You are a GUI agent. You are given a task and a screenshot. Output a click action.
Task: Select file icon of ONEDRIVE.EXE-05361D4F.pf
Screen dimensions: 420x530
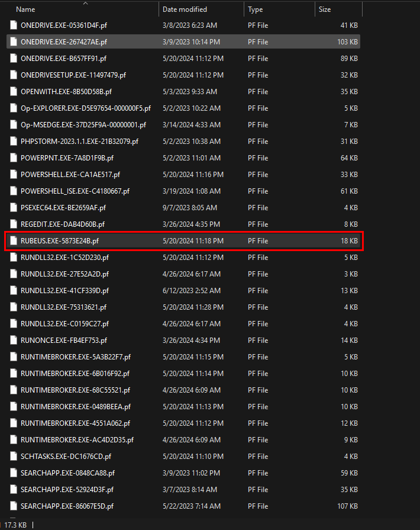[x=14, y=25]
